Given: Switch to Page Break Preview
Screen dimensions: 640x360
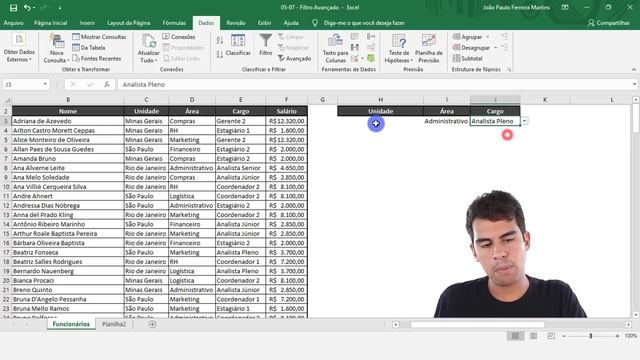Looking at the screenshot, I should point(551,336).
